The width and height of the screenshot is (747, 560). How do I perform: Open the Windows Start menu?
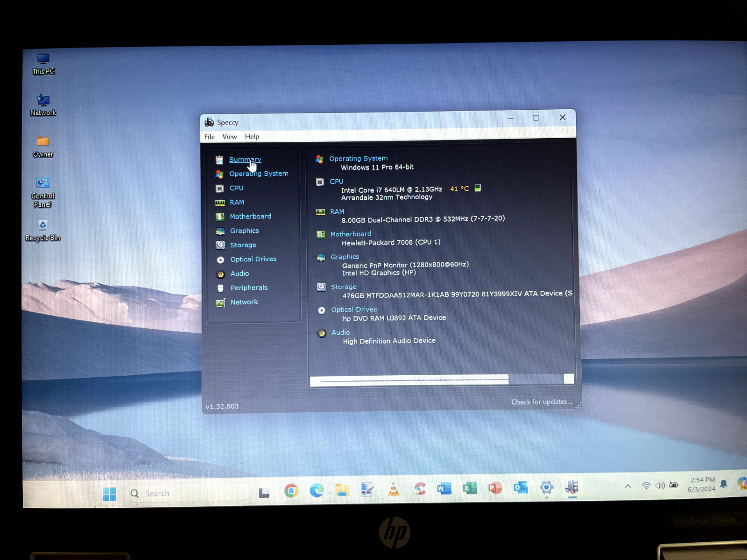[109, 494]
